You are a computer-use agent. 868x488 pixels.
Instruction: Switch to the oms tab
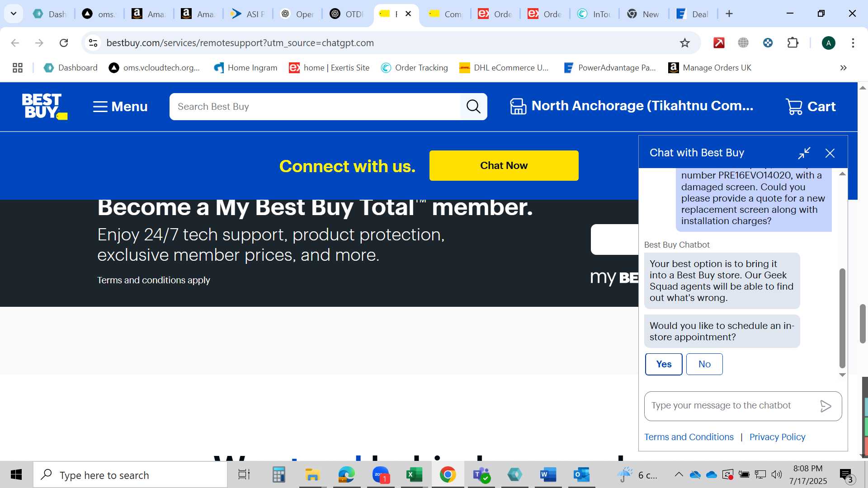point(99,14)
